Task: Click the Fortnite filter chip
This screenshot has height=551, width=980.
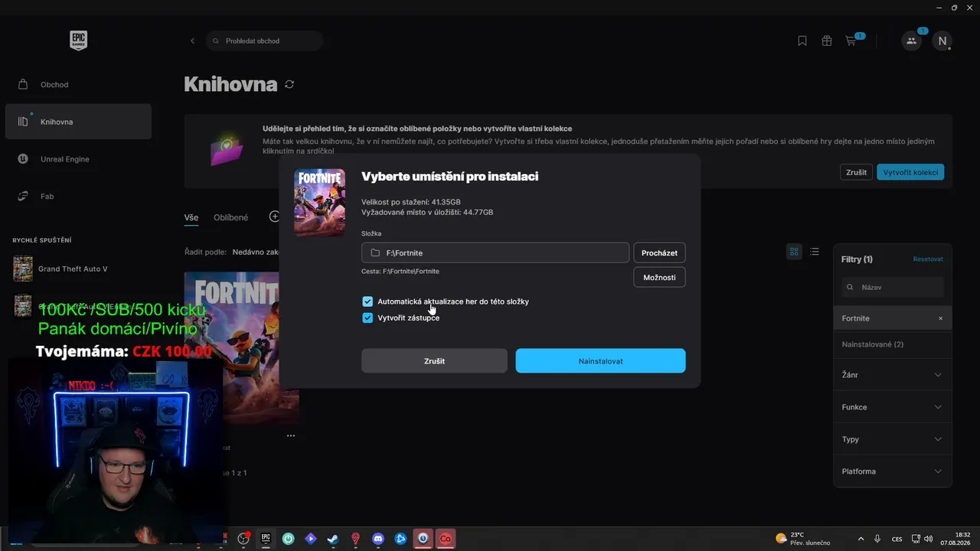Action: click(893, 318)
